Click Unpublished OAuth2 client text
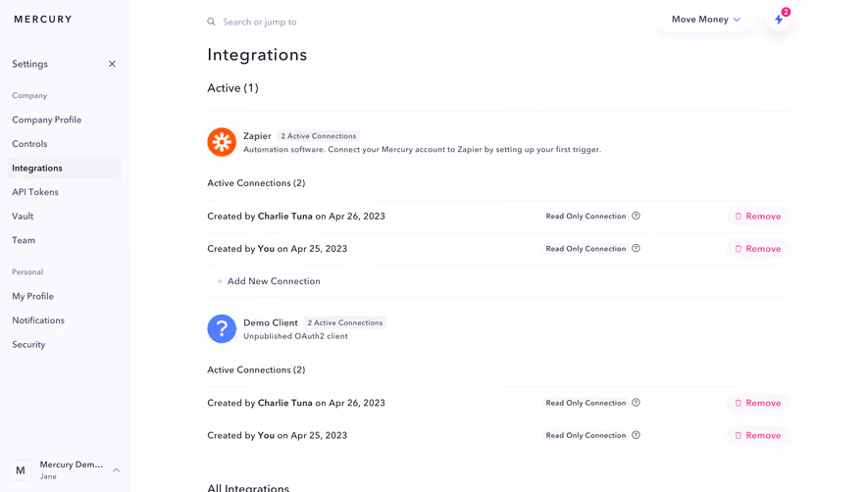The width and height of the screenshot is (868, 492). [x=295, y=336]
